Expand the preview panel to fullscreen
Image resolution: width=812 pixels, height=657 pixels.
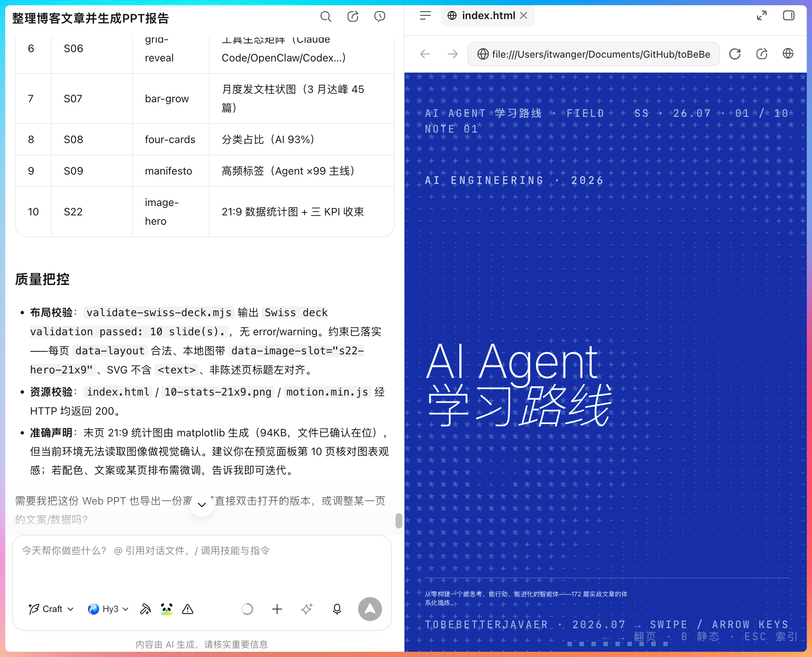coord(762,15)
